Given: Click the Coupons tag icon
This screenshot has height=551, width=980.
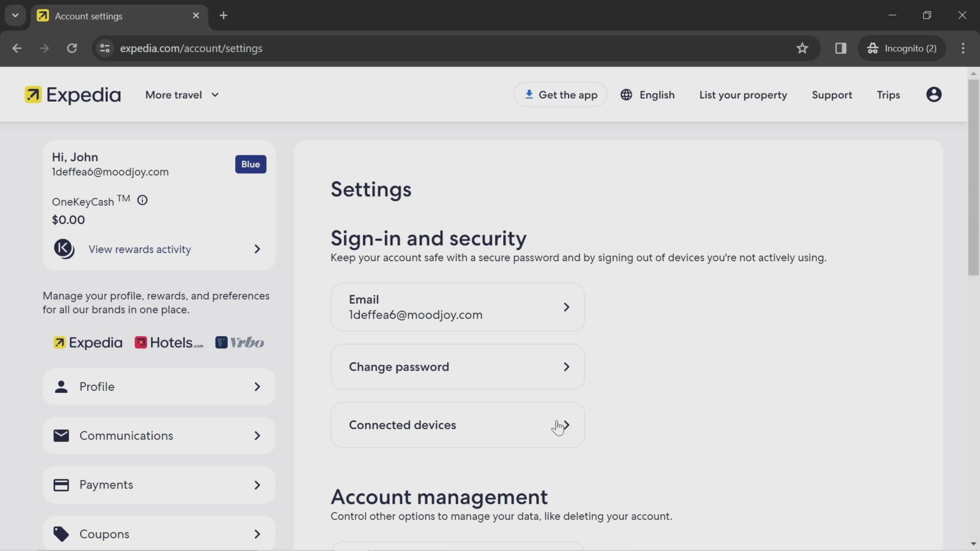Looking at the screenshot, I should coord(61,534).
